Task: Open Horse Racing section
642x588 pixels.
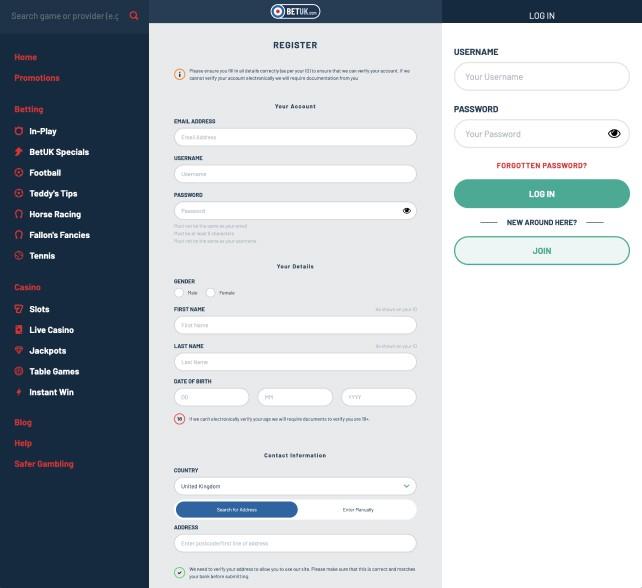Action: point(55,214)
